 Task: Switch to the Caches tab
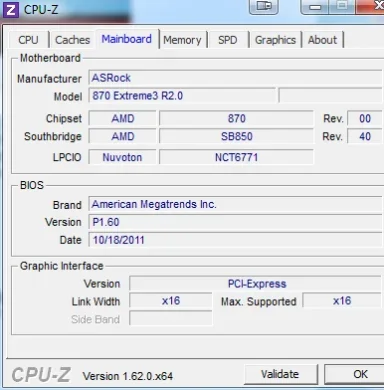72,40
